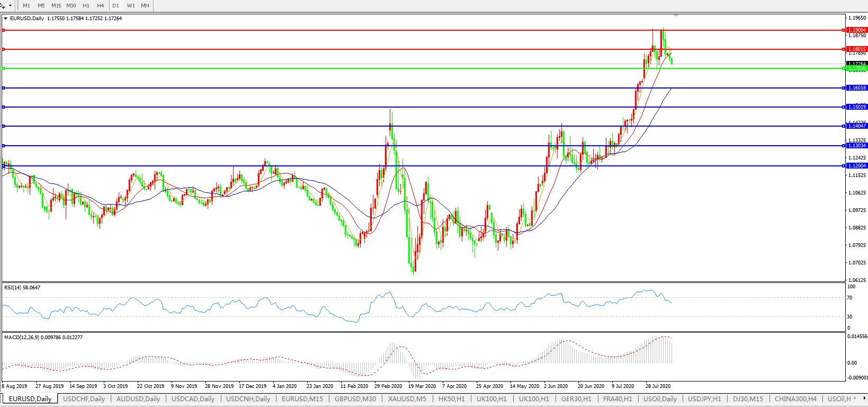Open the XAUUSD,M5 chart tab
The width and height of the screenshot is (868, 407).
(x=407, y=399)
